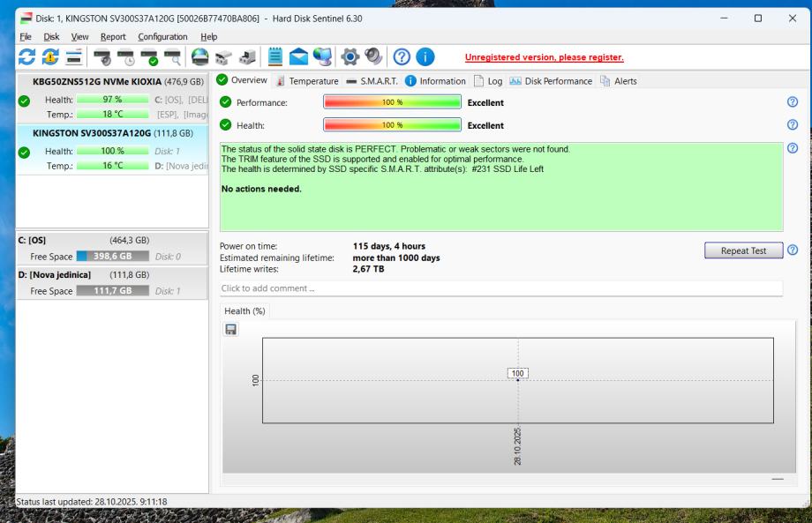Click the blue question mark help toolbar icon

click(402, 58)
